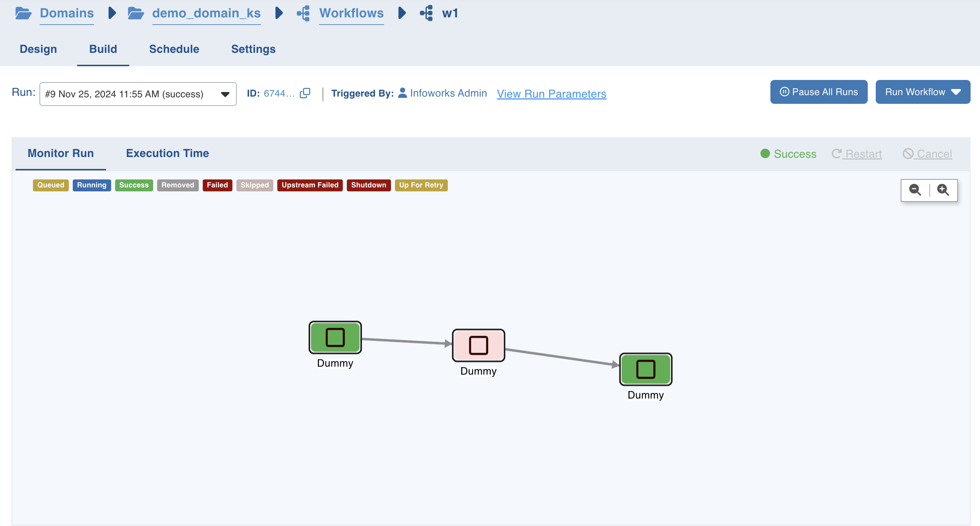Switch to the Design tab

click(38, 49)
